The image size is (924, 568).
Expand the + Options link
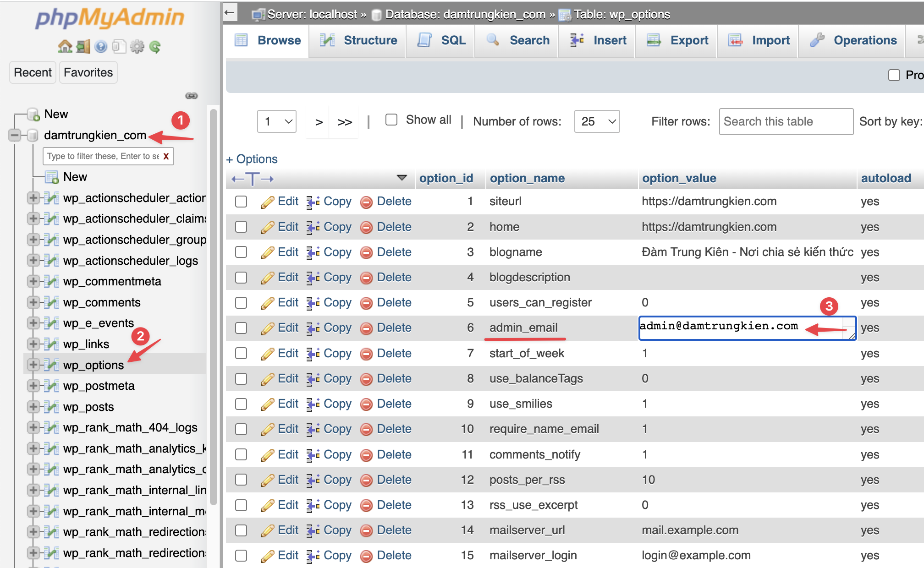252,159
